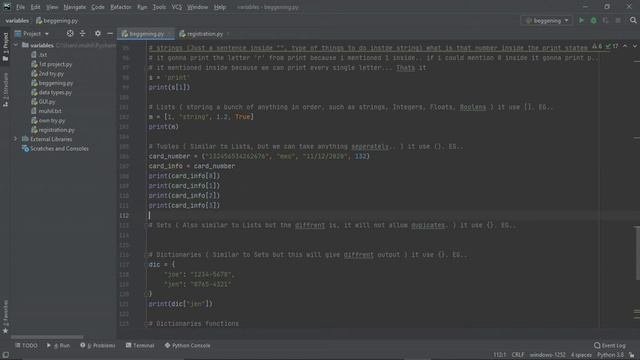Open the Navigate menu
640x360 pixels.
coord(75,7)
